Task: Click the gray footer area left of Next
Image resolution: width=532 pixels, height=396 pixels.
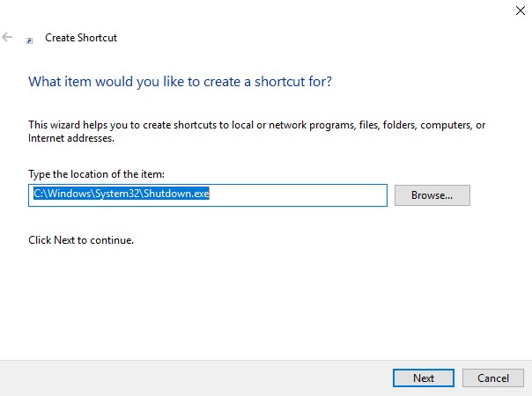Action: (x=194, y=378)
